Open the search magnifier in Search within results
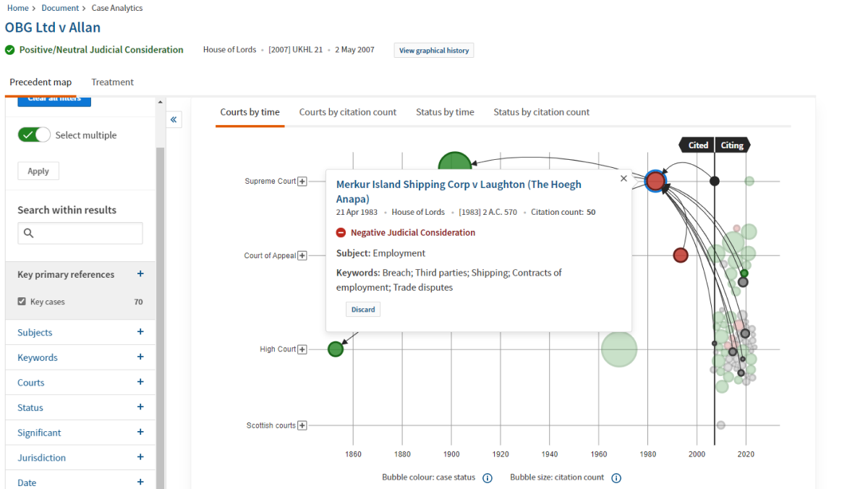This screenshot has height=489, width=868. pos(28,233)
